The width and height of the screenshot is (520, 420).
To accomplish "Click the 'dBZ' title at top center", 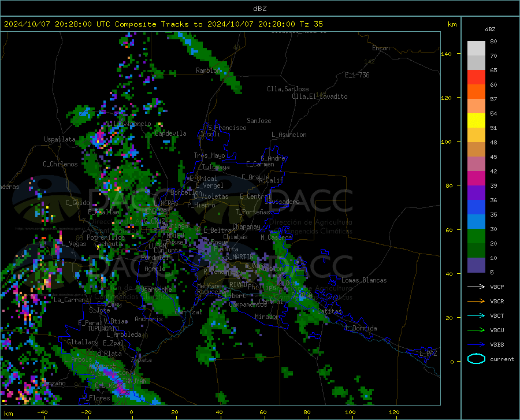I will pos(259,9).
